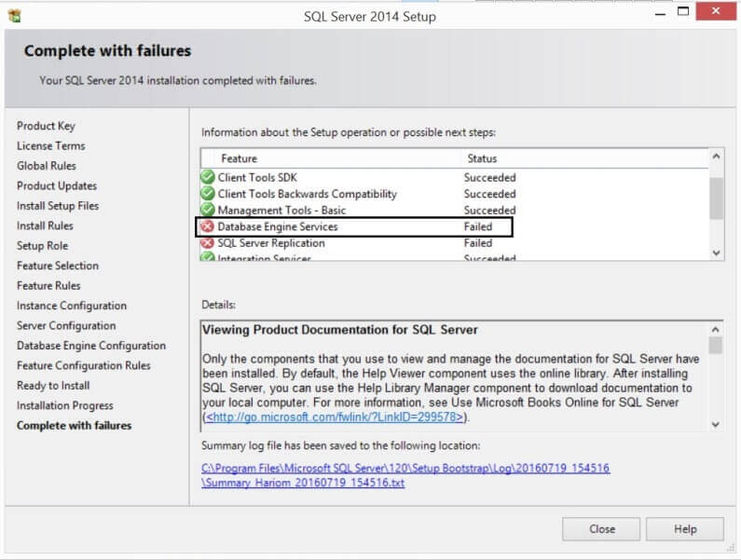Viewport: 741px width, 560px height.
Task: Click the Help button
Action: (685, 529)
